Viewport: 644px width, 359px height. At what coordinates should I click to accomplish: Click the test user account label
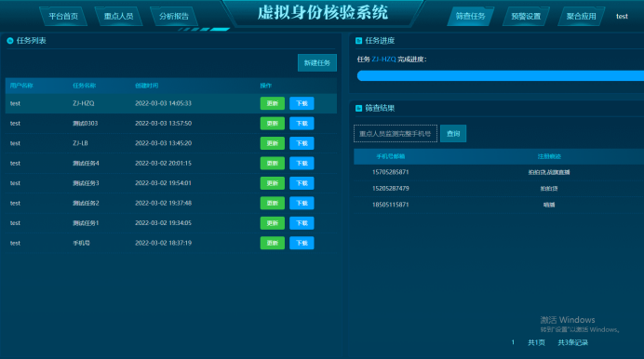622,17
